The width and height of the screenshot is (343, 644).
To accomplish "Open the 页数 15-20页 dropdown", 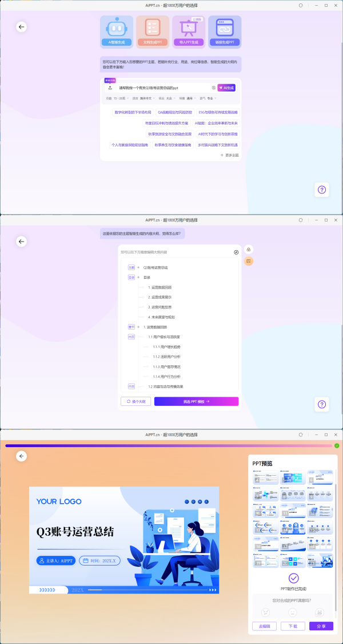I will [118, 98].
